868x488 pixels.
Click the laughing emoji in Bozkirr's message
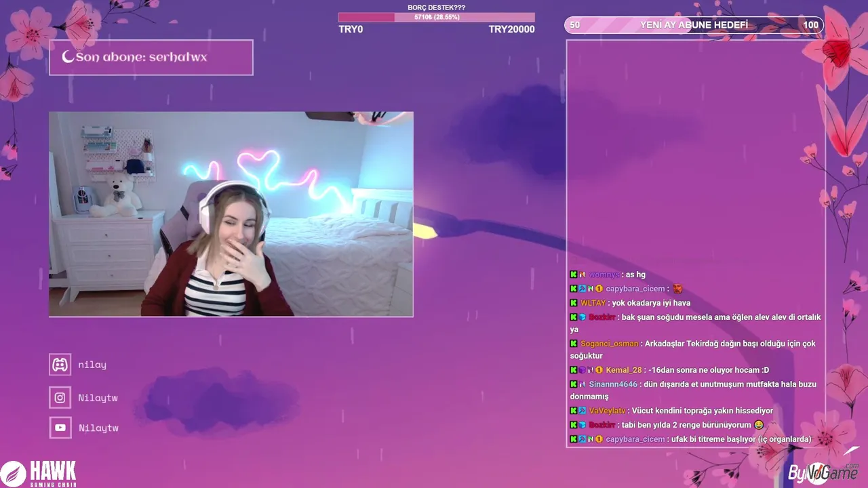click(x=758, y=425)
